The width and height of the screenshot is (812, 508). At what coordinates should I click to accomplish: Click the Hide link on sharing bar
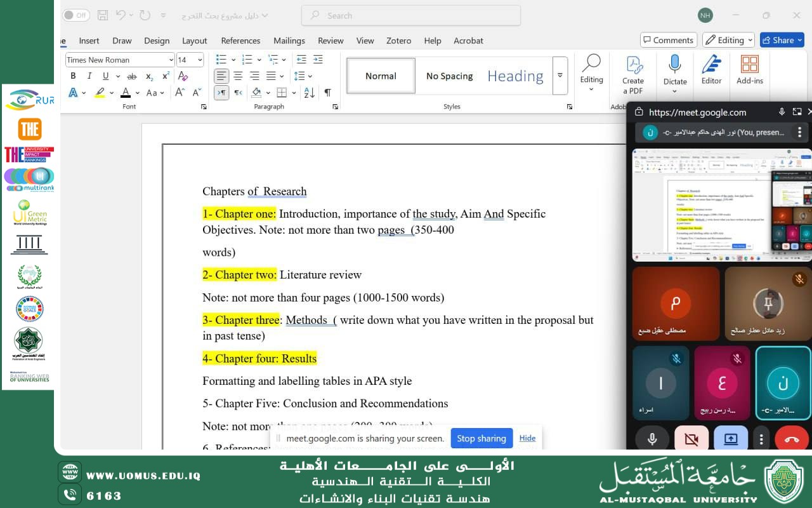point(527,438)
